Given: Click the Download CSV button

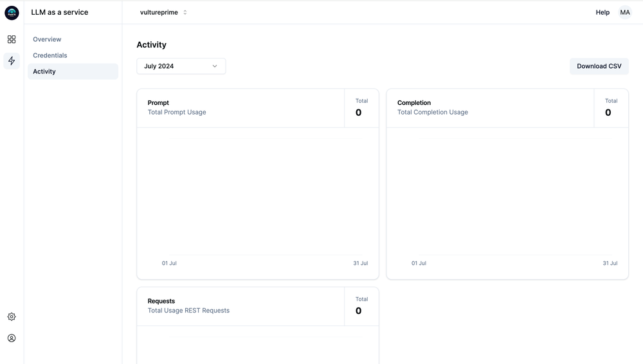Looking at the screenshot, I should click(x=599, y=66).
